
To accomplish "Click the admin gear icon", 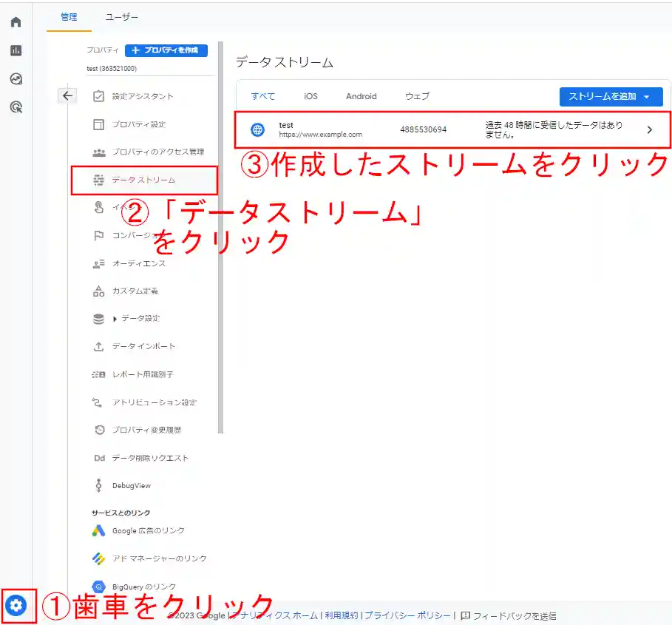I will (16, 606).
